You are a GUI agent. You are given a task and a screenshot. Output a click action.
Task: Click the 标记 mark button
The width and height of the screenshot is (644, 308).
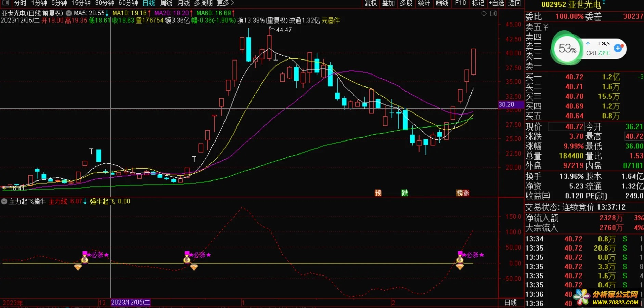pos(478,3)
